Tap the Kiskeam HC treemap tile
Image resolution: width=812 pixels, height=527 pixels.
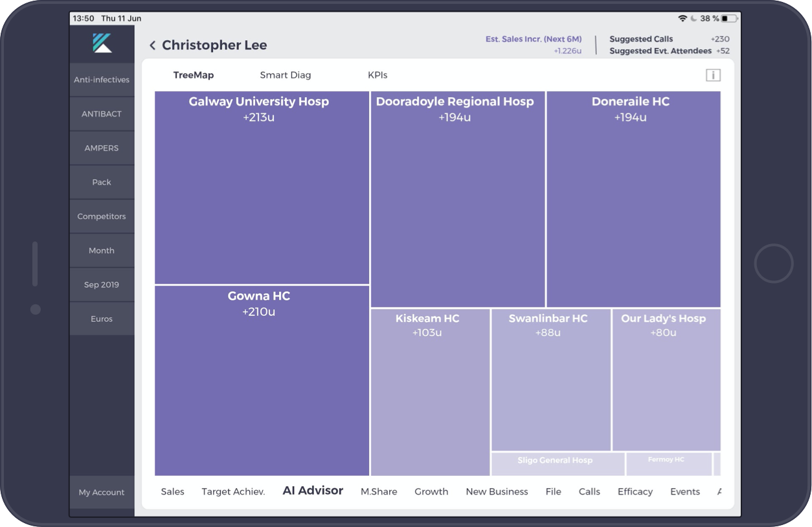430,392
